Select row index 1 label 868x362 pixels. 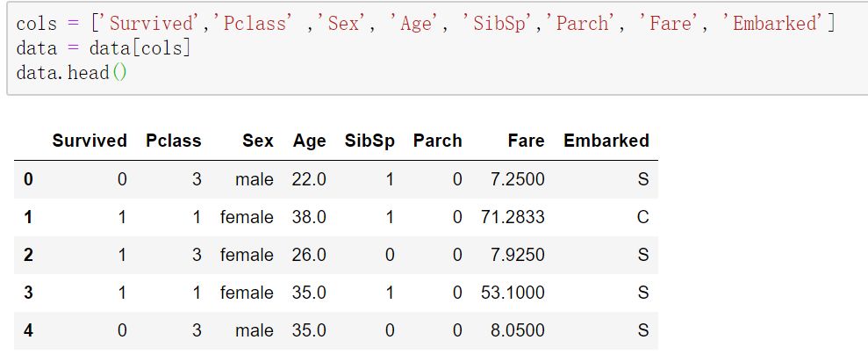point(28,217)
